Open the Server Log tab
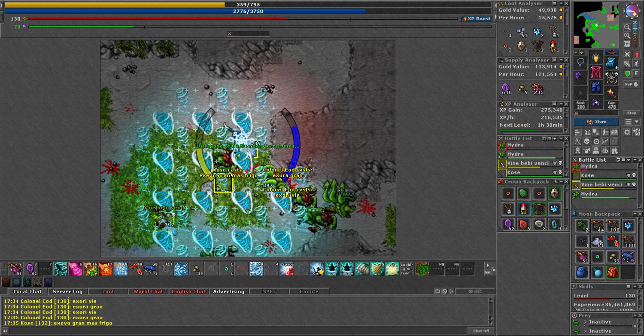 (67, 291)
